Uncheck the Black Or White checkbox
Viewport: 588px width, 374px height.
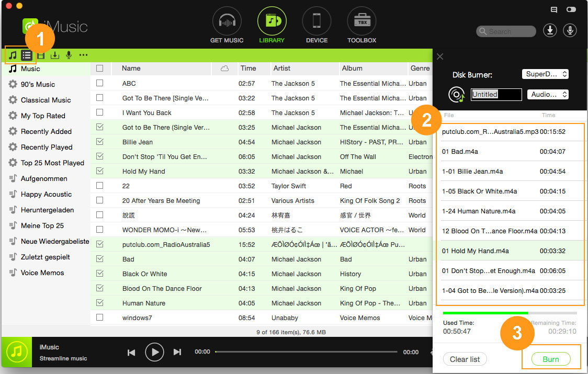coord(100,274)
